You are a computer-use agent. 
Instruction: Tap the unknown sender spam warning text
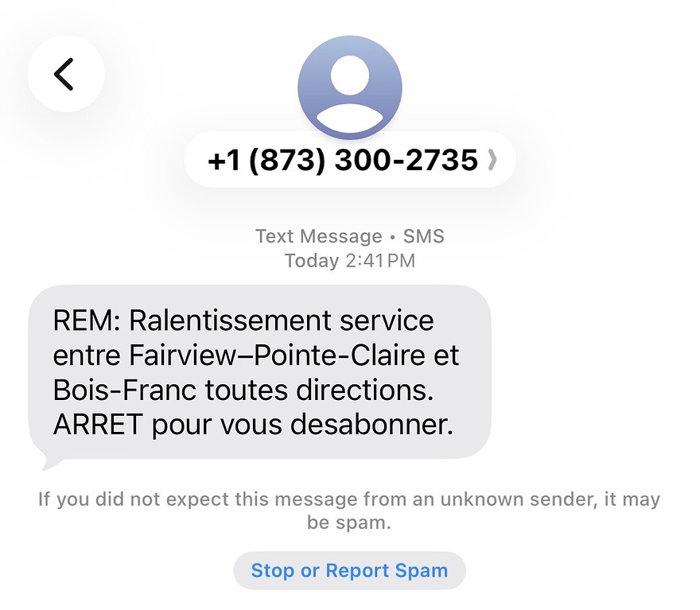tap(349, 511)
